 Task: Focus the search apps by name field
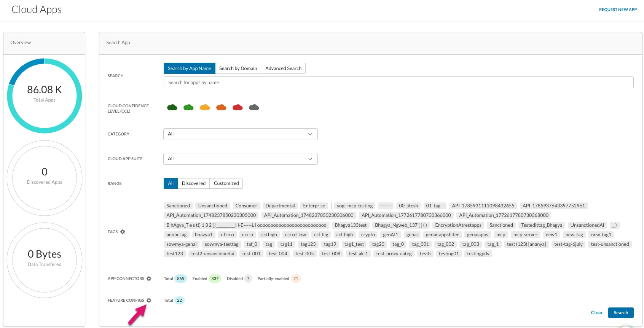399,83
